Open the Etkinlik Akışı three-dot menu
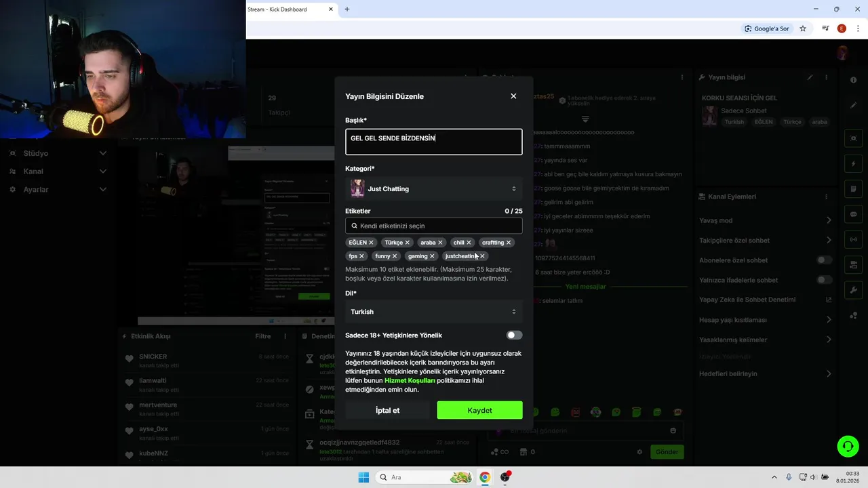Image resolution: width=868 pixels, height=488 pixels. [x=285, y=336]
